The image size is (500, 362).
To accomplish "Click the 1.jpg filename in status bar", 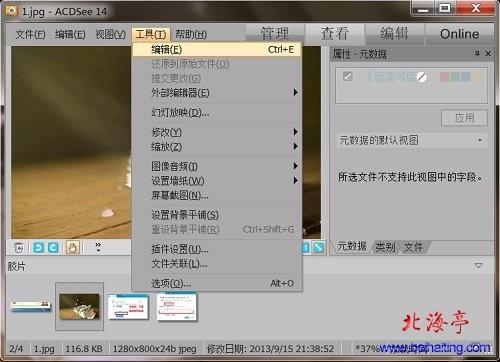I will pyautogui.click(x=44, y=349).
